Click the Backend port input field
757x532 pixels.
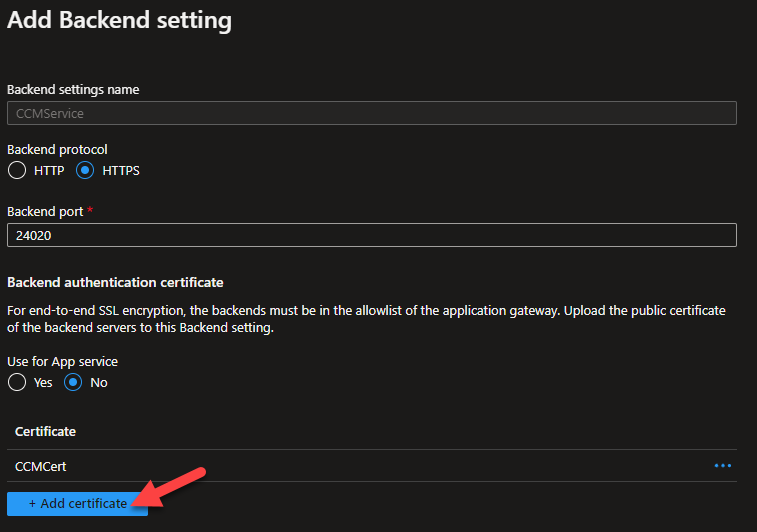372,235
